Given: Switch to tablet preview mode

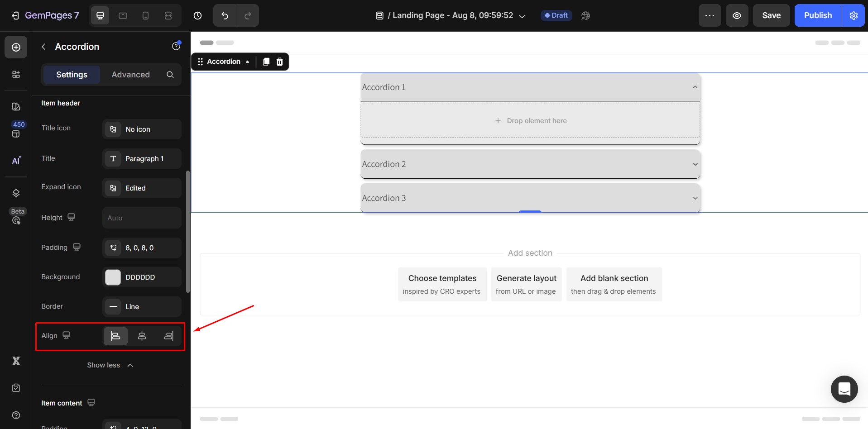Looking at the screenshot, I should click(123, 15).
